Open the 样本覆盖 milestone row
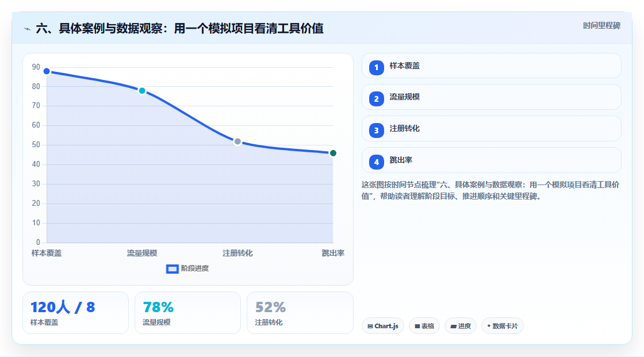The height and width of the screenshot is (357, 644). tap(491, 66)
